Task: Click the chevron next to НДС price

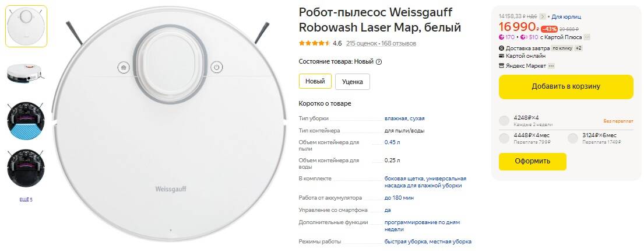Action: pyautogui.click(x=543, y=16)
